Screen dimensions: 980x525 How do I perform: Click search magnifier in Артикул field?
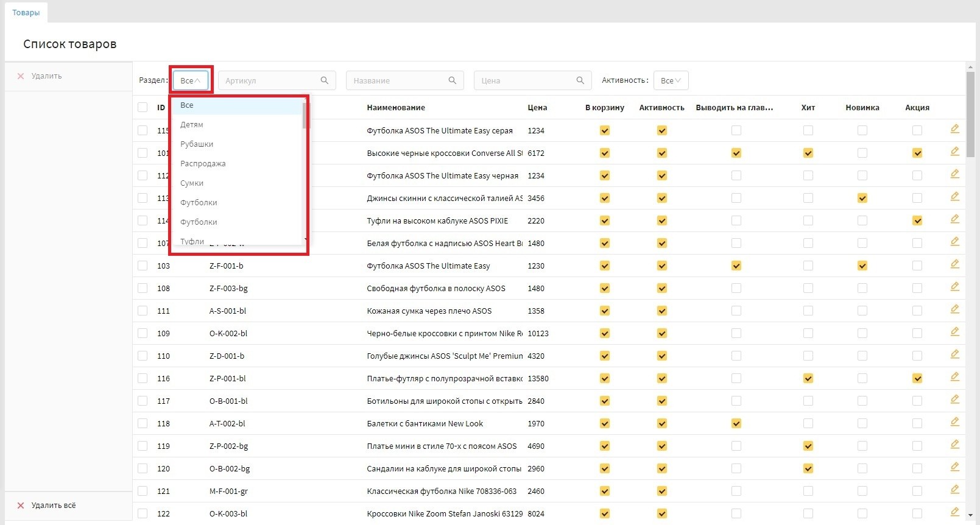[324, 80]
